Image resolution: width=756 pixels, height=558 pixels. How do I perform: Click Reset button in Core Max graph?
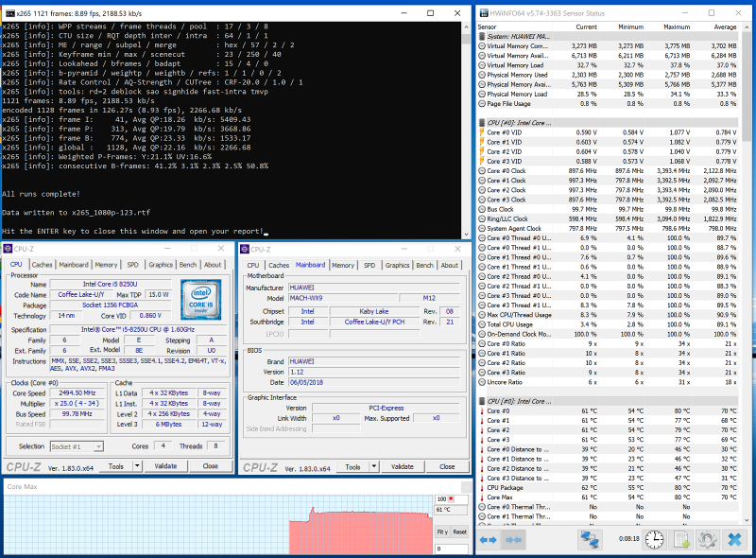(460, 532)
